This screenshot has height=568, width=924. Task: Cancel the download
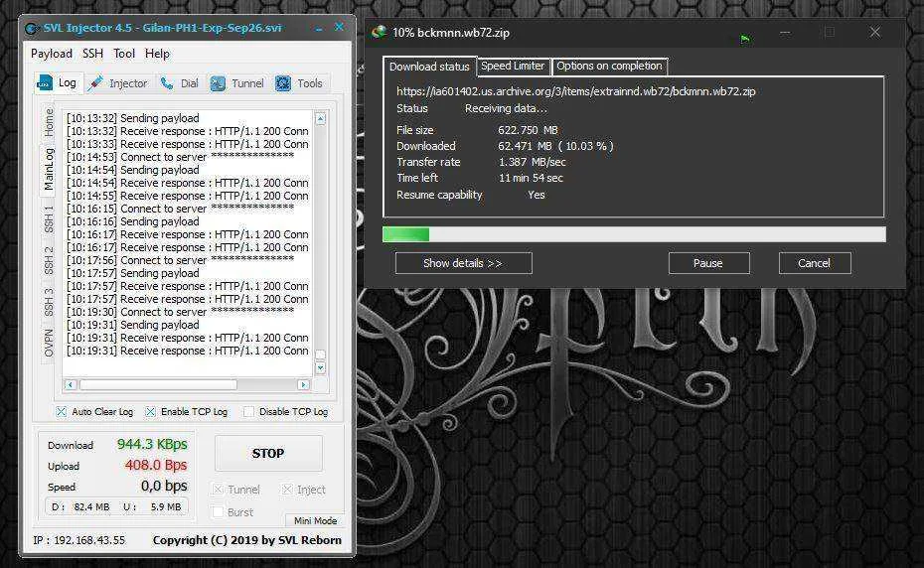pyautogui.click(x=815, y=263)
